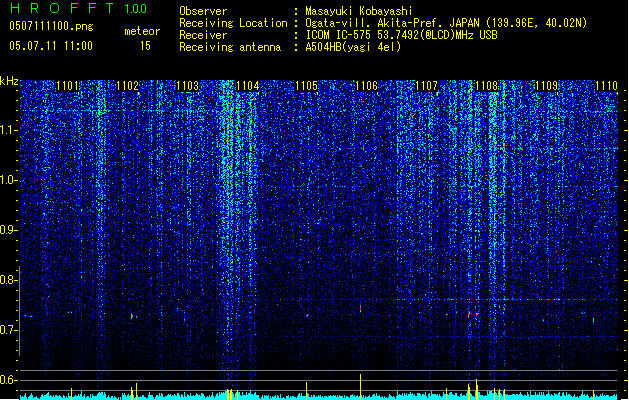This screenshot has width=629, height=400.
Task: Click the 1101 time marker
Action: pyautogui.click(x=67, y=86)
